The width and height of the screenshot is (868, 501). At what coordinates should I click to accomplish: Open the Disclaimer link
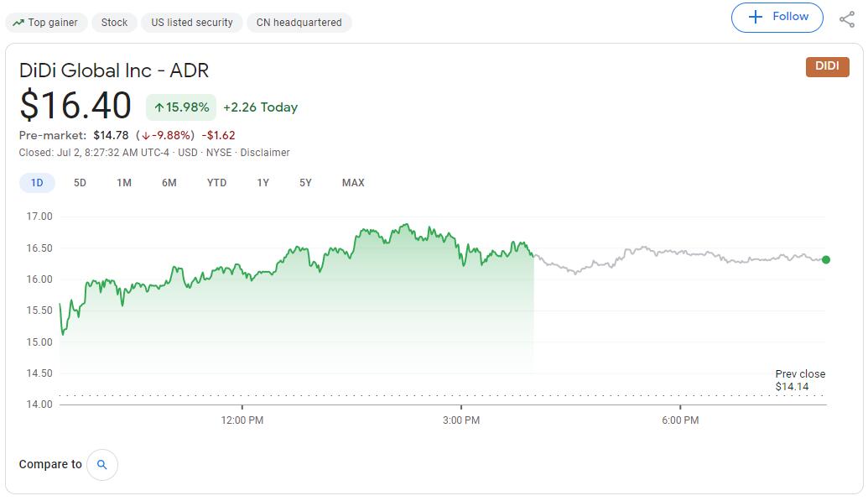pos(265,153)
